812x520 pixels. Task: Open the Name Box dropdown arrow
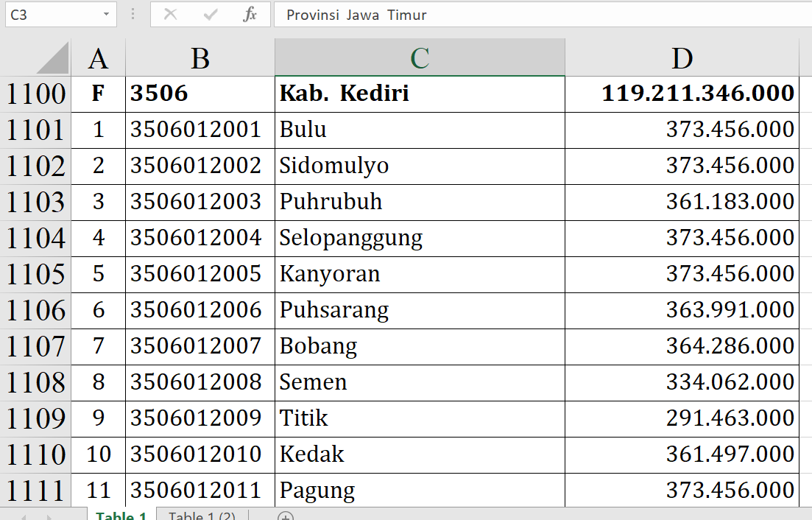107,15
